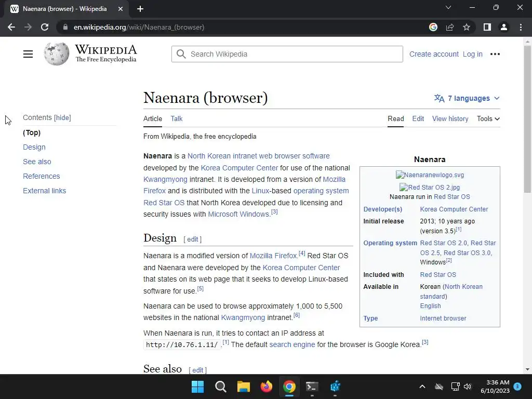Click in the Search Wikipedia field

(x=287, y=54)
